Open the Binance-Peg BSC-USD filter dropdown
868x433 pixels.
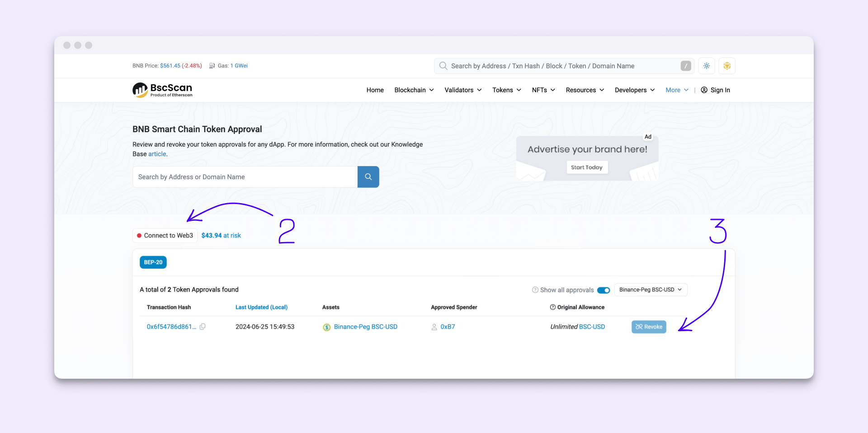click(x=651, y=290)
